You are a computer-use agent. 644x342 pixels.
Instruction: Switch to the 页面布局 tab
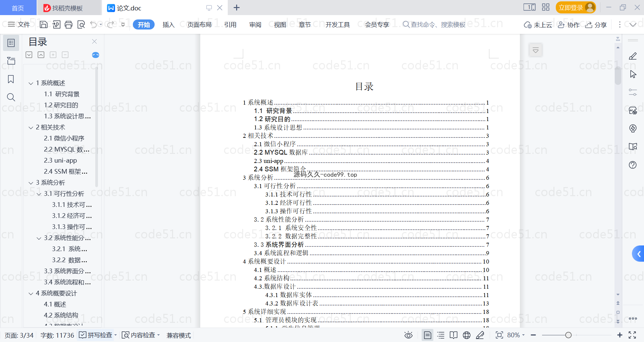coord(199,24)
